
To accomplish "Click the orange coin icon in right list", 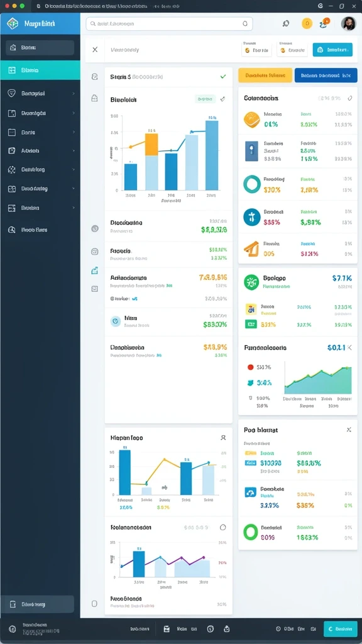I will [x=251, y=119].
